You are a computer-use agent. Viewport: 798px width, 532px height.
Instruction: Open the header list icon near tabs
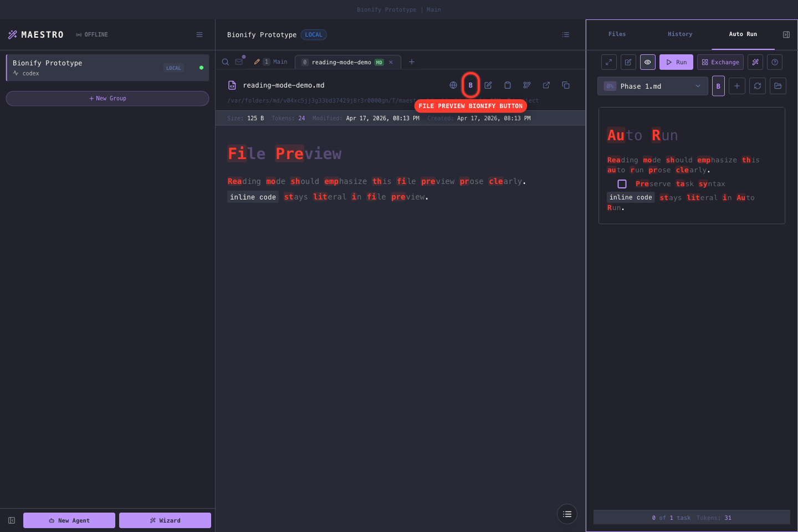click(x=566, y=34)
